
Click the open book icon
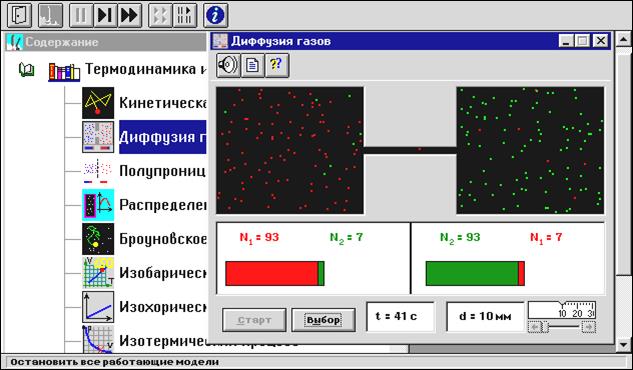click(27, 70)
